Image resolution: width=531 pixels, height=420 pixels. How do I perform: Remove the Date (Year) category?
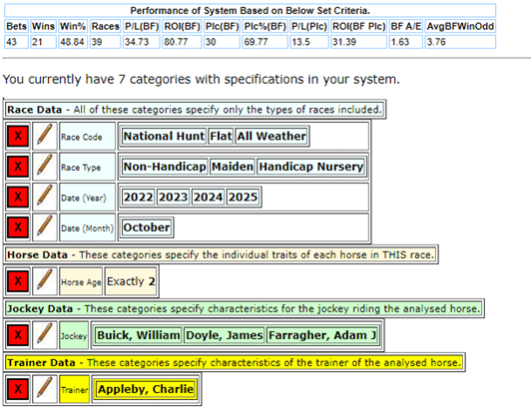pyautogui.click(x=18, y=197)
